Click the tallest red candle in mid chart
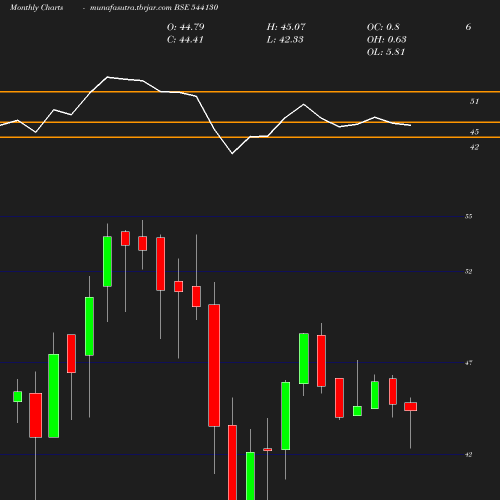The height and width of the screenshot is (500, 500). 214,365
